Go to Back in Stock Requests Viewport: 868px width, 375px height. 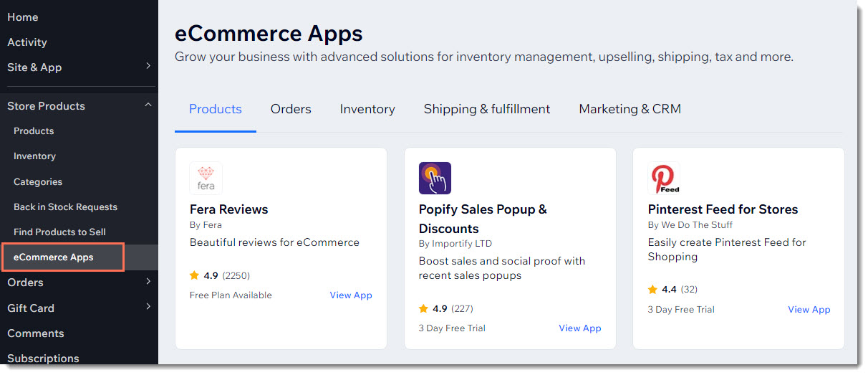click(65, 207)
